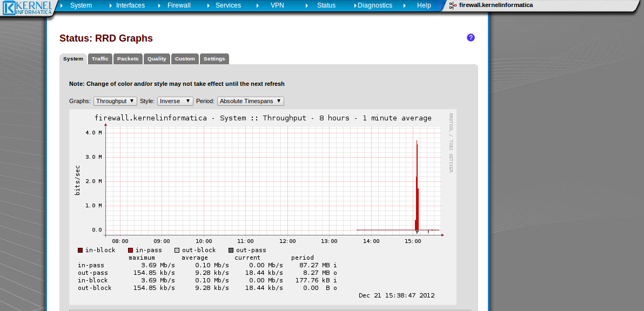Click the arrow icon before Diagnostics menu
644x311 pixels.
(x=355, y=6)
